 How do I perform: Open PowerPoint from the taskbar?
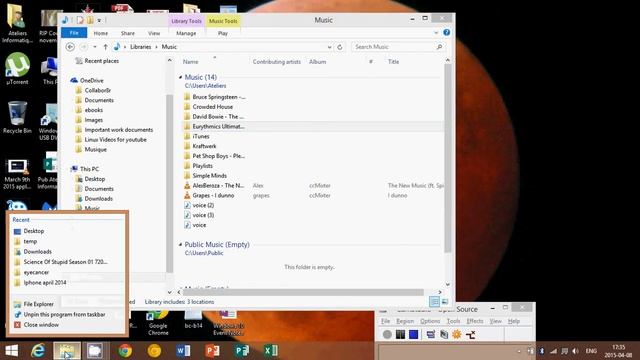click(x=212, y=351)
